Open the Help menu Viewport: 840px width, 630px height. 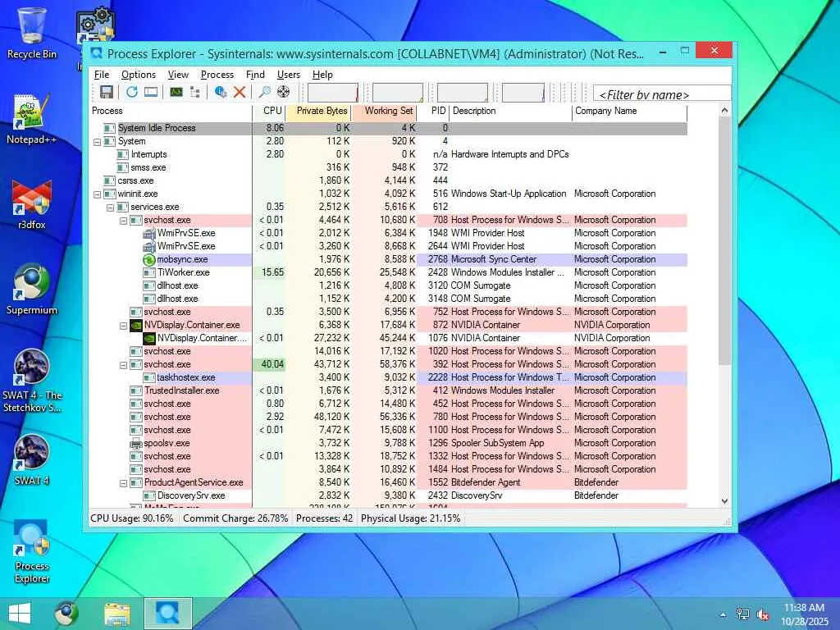[322, 75]
